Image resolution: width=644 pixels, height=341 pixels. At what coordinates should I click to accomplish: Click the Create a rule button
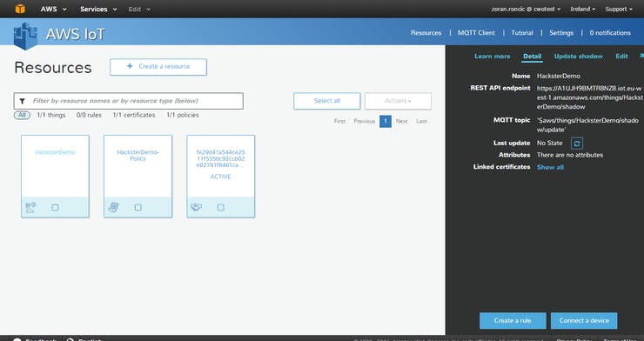tap(513, 320)
